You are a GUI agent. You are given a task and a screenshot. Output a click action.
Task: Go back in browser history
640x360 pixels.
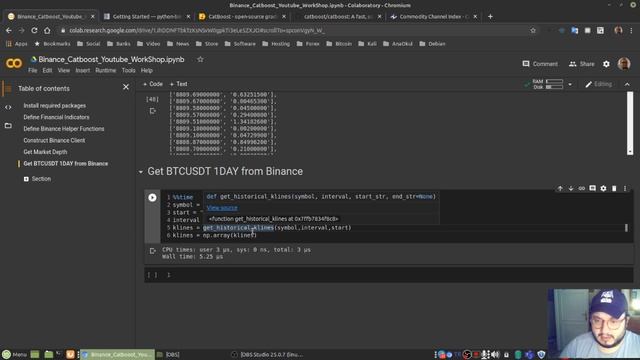coord(9,30)
